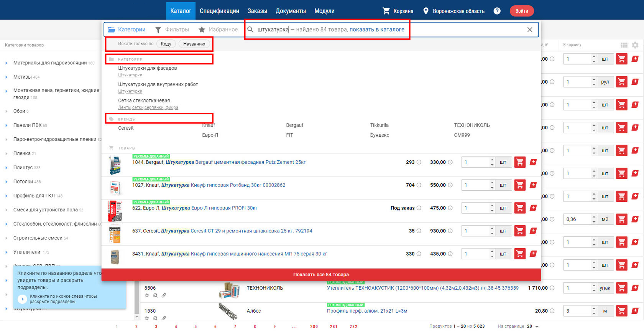
Task: Expand the Утеплители category arrow
Action: coord(7,252)
